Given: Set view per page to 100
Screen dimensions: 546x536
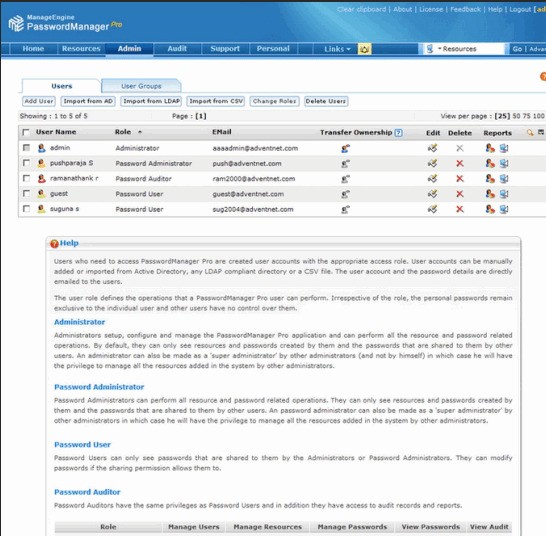Looking at the screenshot, I should coord(538,116).
